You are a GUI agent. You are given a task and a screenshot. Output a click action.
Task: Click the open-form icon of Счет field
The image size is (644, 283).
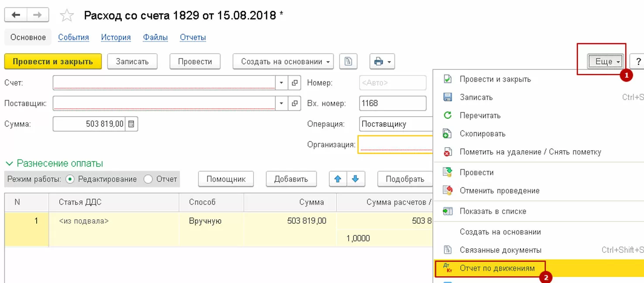(295, 83)
